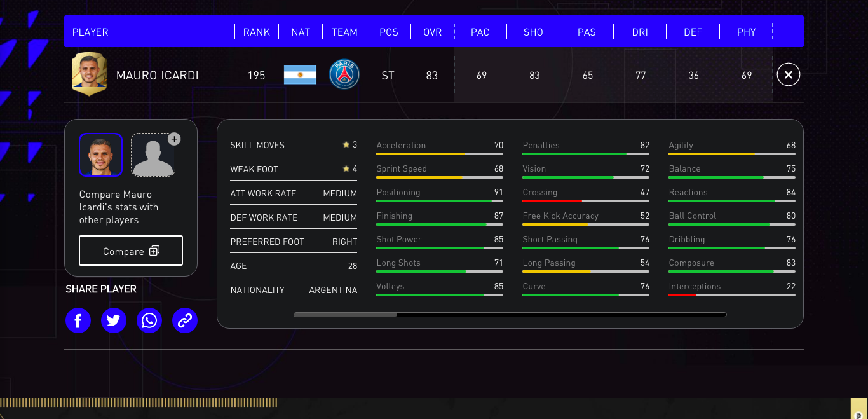Sort by DEF column header
The image size is (868, 419).
point(693,32)
